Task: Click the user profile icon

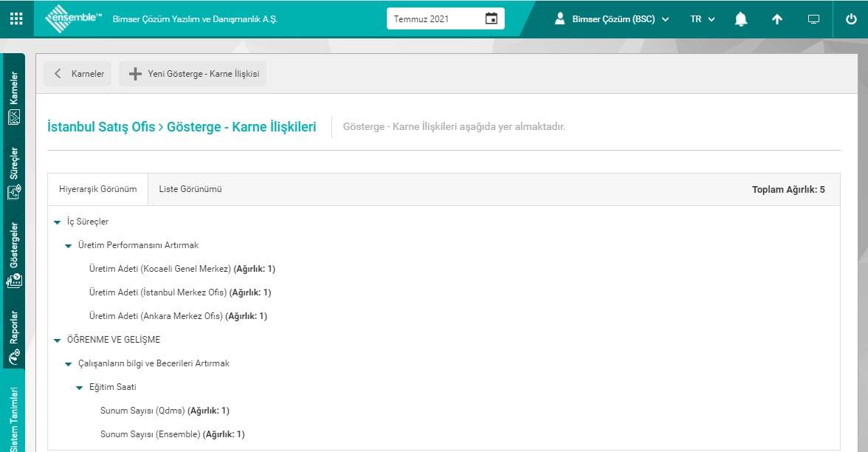Action: pyautogui.click(x=559, y=19)
